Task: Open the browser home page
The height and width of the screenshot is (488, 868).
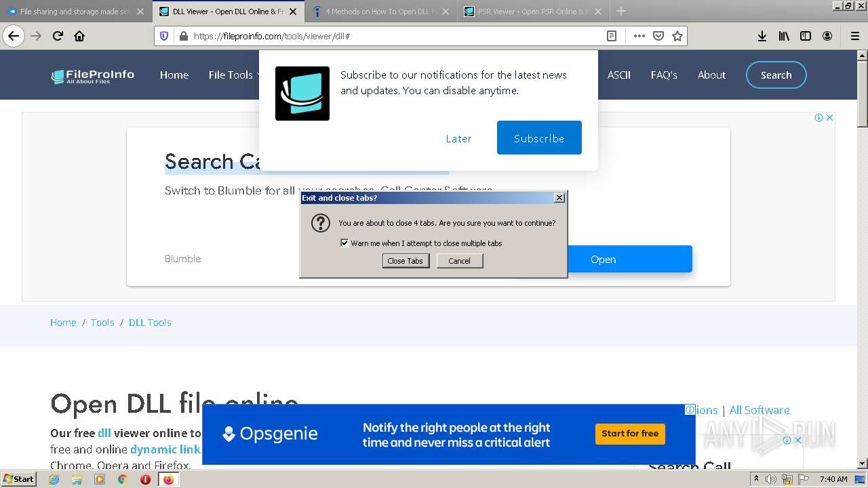Action: point(79,36)
